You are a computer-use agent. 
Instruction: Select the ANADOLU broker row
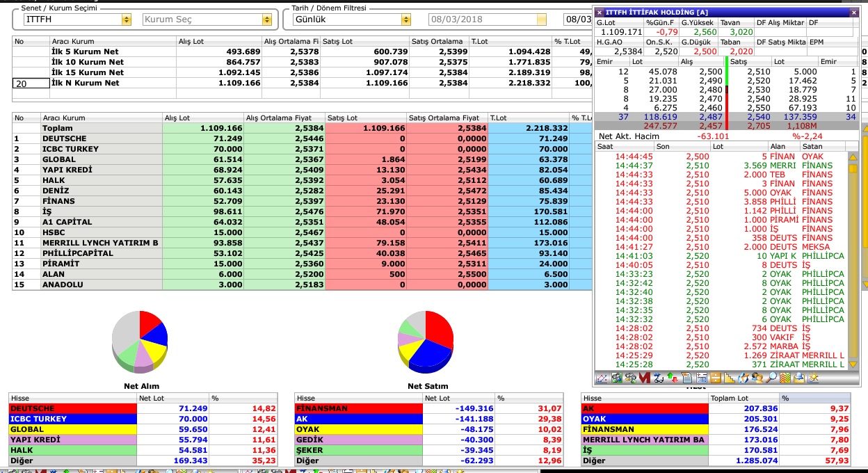[x=303, y=284]
